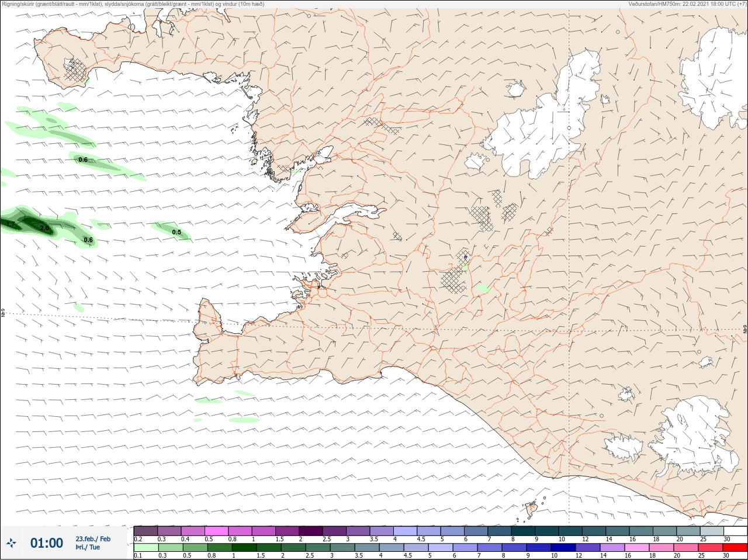Select the 01:00 forecast time label
Screen dimensions: 748x560
pos(47,543)
